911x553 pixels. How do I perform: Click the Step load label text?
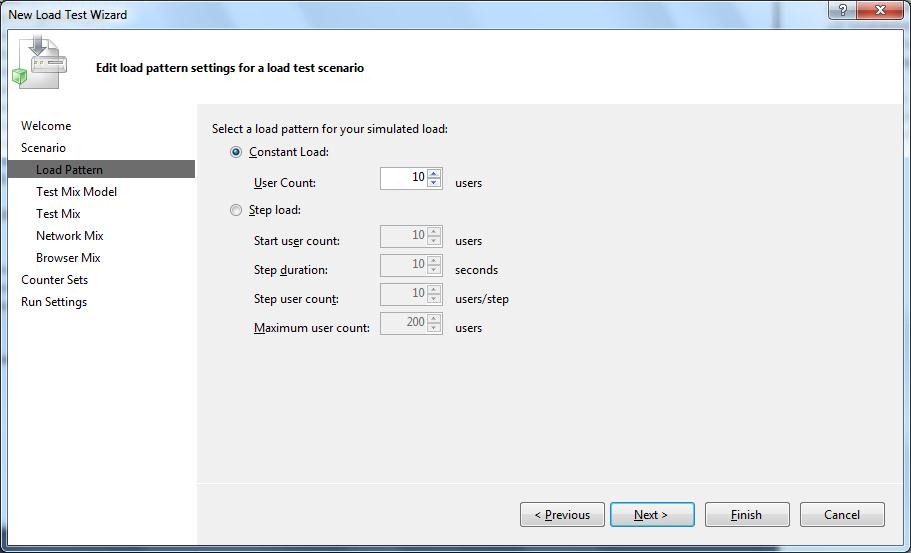[x=275, y=210]
